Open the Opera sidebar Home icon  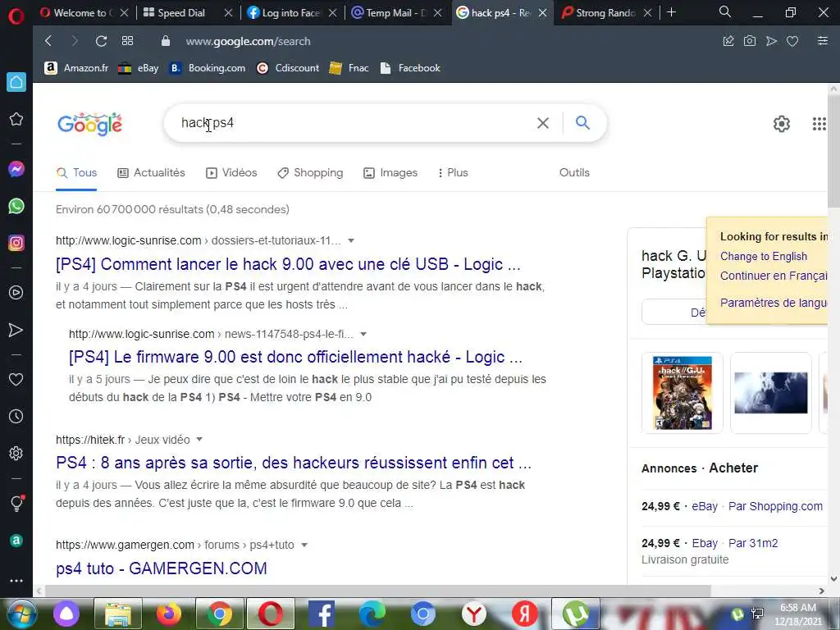(16, 82)
